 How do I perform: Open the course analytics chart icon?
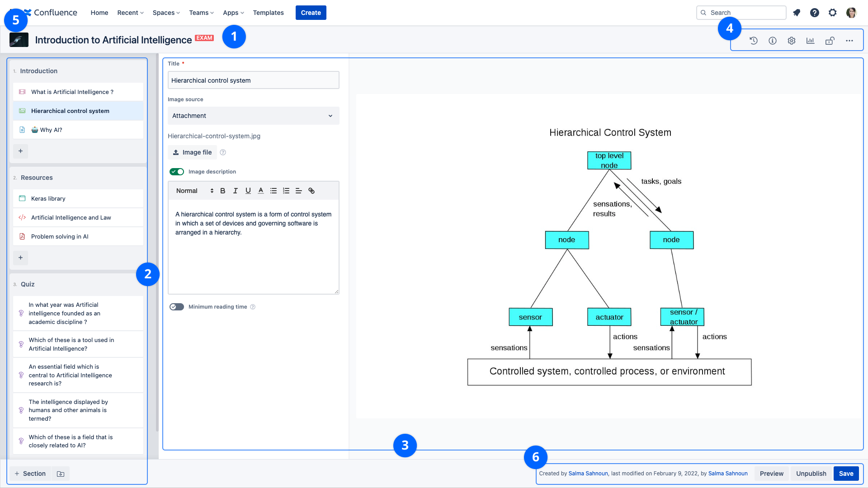(811, 41)
